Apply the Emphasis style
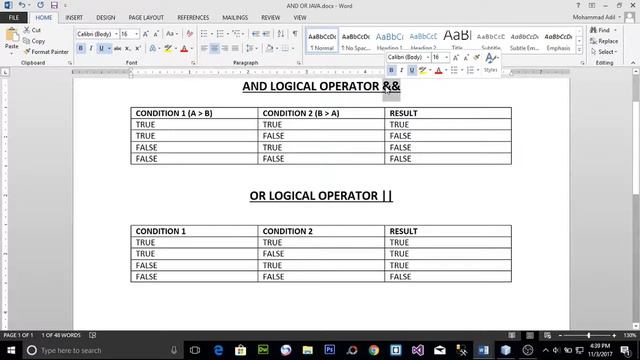This screenshot has height=360, width=640. click(558, 41)
